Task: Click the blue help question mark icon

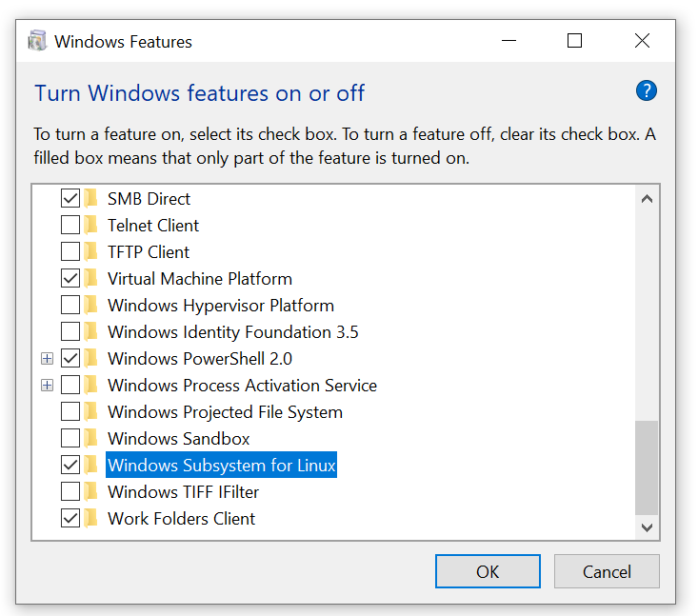Action: pyautogui.click(x=646, y=90)
